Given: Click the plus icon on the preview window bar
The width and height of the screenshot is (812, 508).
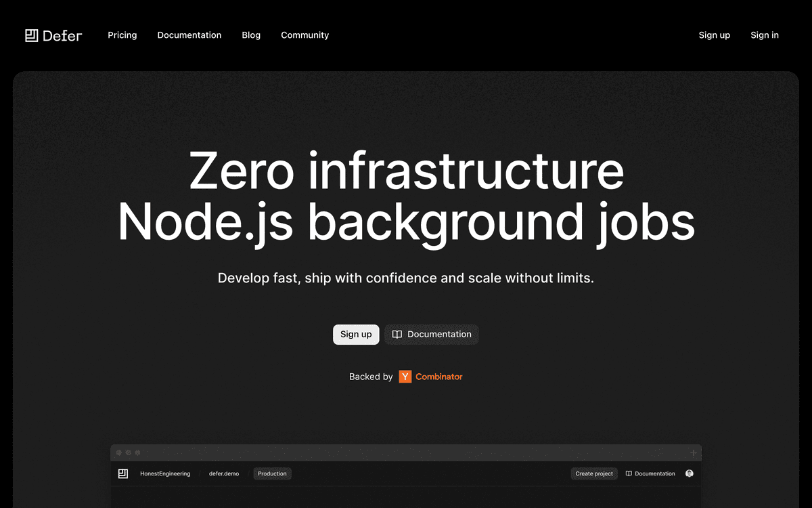Looking at the screenshot, I should [x=694, y=453].
